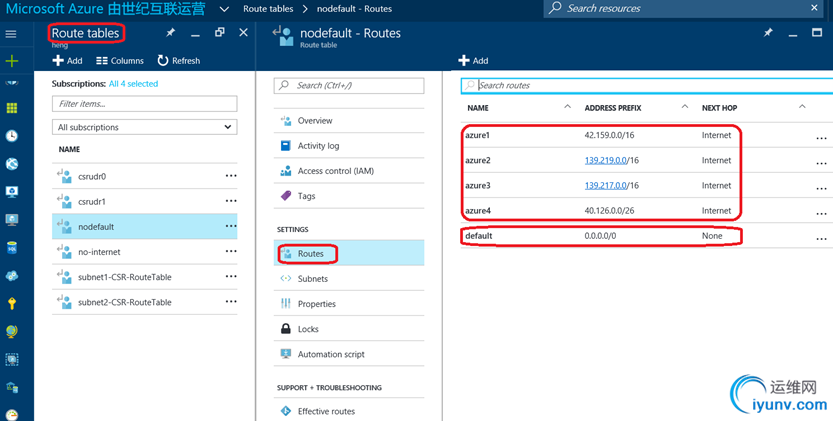Click the 139.217.0.0 address link
This screenshot has height=421, width=833.
(606, 186)
